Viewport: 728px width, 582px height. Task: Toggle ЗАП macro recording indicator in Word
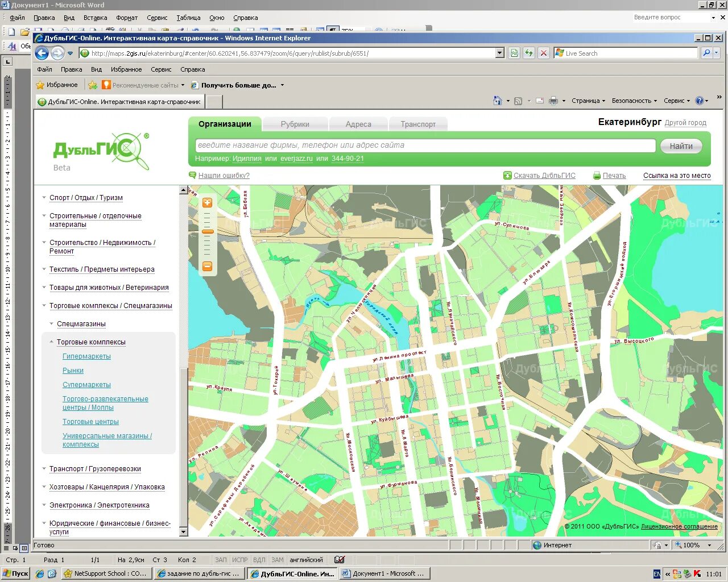[221, 560]
